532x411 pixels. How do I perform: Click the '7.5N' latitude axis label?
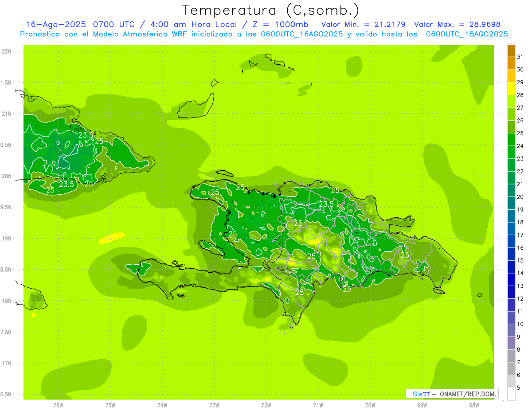coord(7,332)
